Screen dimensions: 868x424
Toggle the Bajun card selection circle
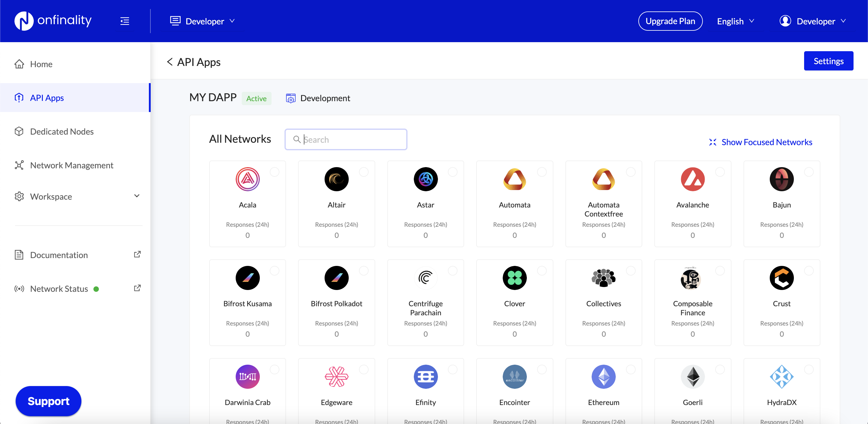809,172
